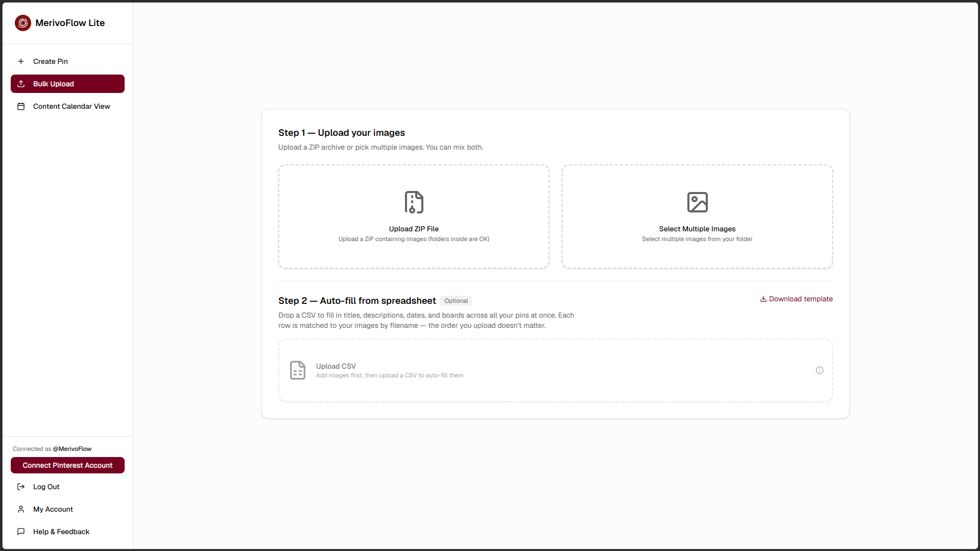The height and width of the screenshot is (551, 980).
Task: Open My Account page
Action: [67, 509]
